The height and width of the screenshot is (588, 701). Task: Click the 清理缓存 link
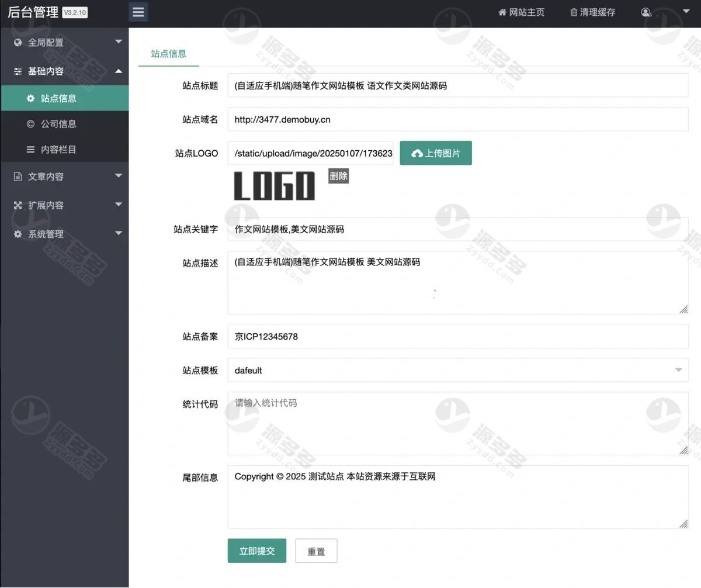592,12
